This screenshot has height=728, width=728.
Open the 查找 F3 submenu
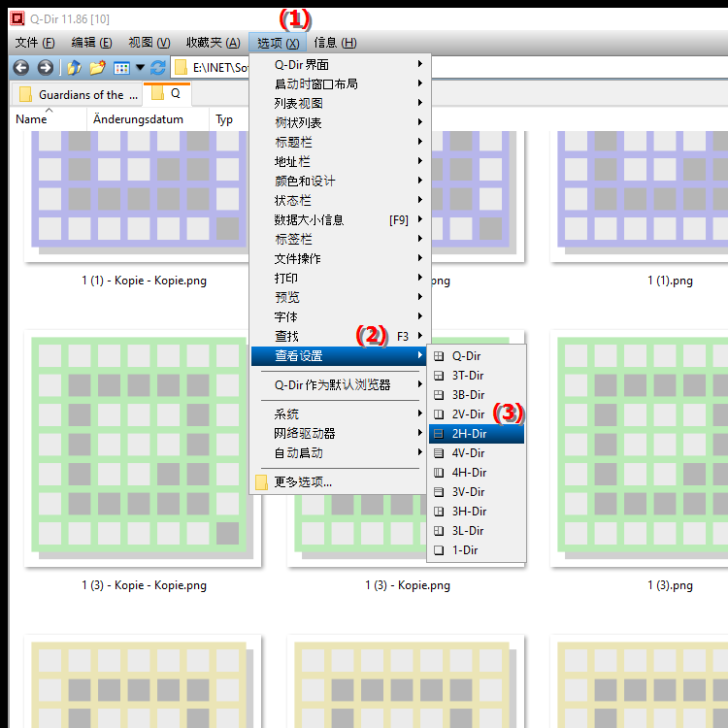[340, 336]
